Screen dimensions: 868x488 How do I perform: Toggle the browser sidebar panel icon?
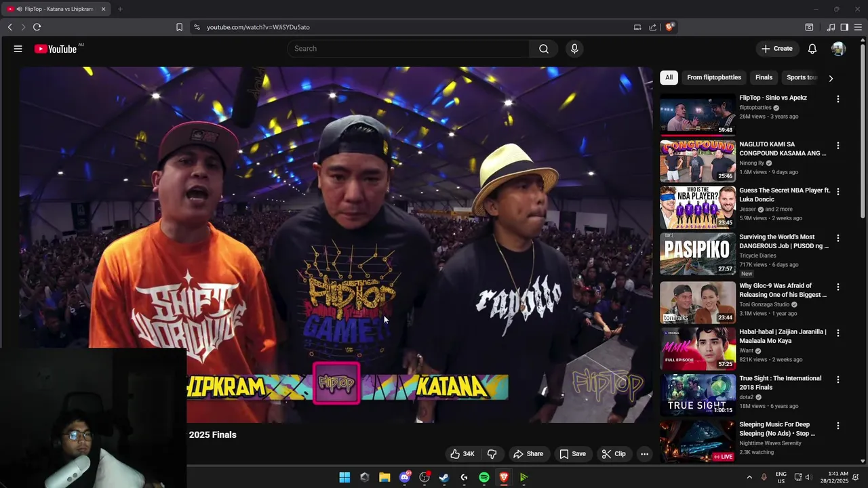(844, 27)
